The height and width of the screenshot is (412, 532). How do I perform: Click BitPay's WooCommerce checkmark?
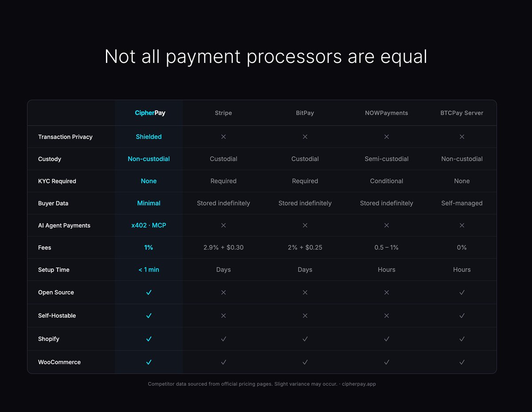[x=305, y=362]
